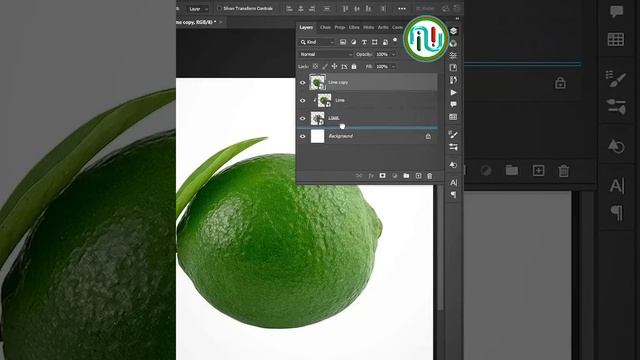This screenshot has height=360, width=640.
Task: Click align horizontal centers icon
Action: click(x=301, y=8)
